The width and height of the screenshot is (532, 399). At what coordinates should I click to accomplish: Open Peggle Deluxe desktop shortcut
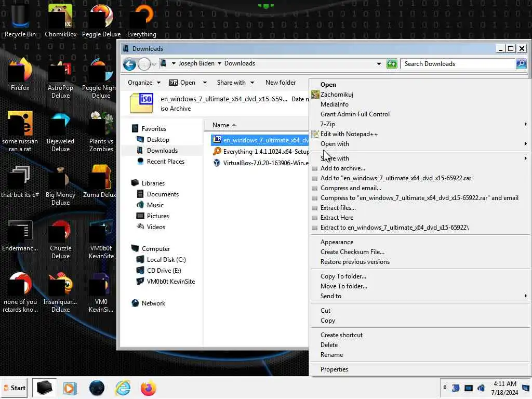(x=101, y=20)
